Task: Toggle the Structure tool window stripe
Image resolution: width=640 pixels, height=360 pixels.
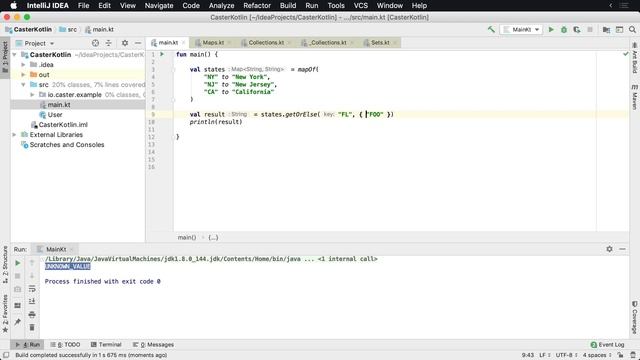Action: click(5, 265)
